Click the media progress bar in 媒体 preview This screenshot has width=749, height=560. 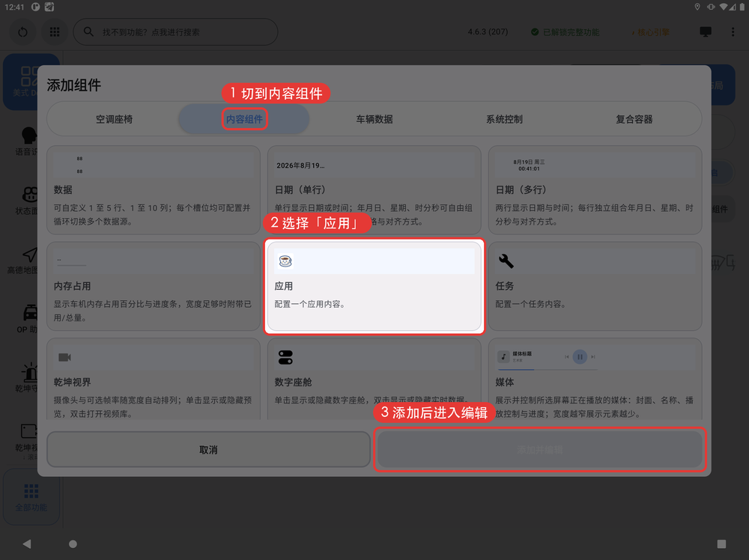tap(548, 369)
